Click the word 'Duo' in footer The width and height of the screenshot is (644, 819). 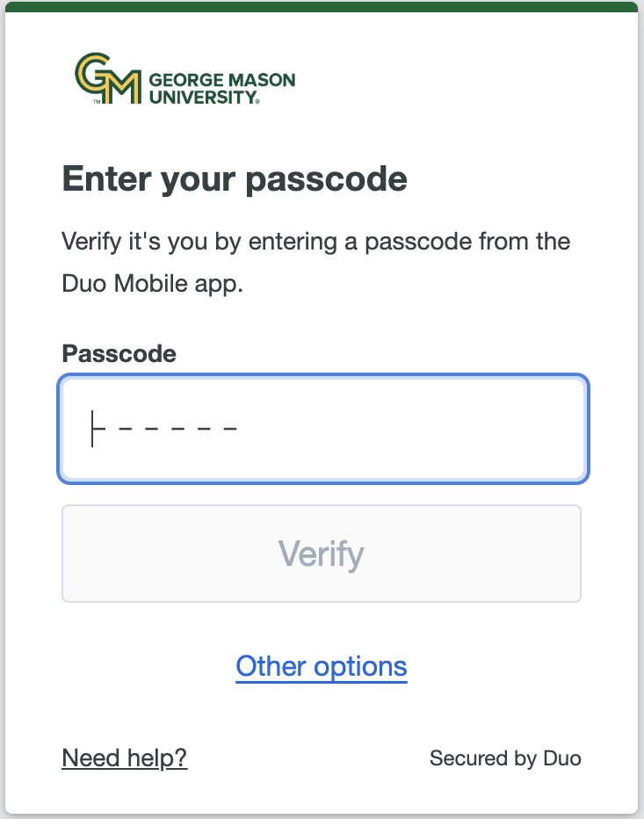click(562, 758)
